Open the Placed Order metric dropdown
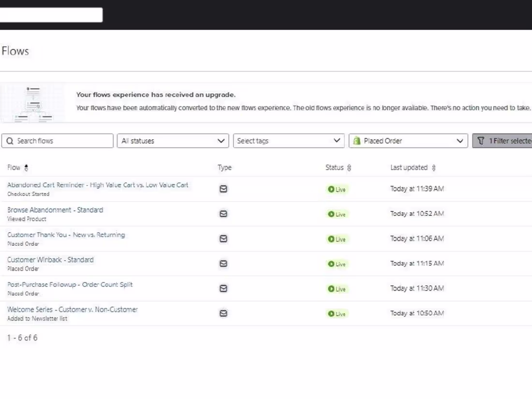Image resolution: width=532 pixels, height=399 pixels. (x=408, y=141)
